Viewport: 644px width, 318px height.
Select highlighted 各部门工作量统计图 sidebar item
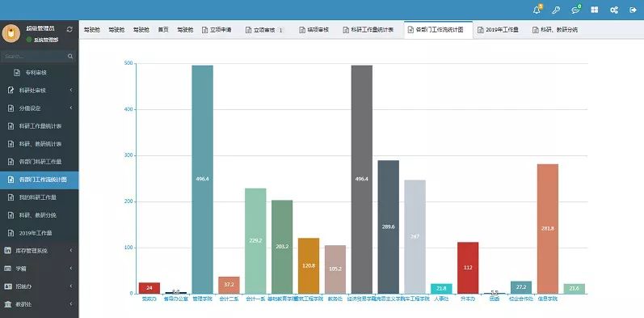coord(40,180)
